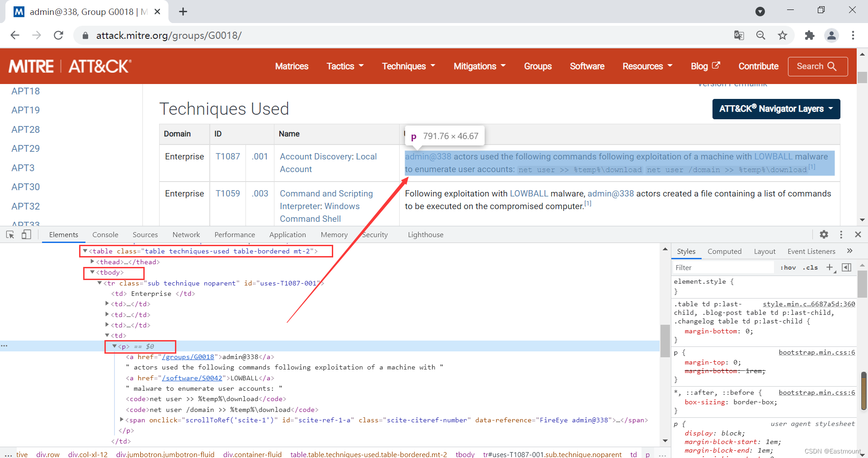Image resolution: width=868 pixels, height=458 pixels.
Task: Select tbody in the DOM breadcrumb
Action: pyautogui.click(x=465, y=454)
